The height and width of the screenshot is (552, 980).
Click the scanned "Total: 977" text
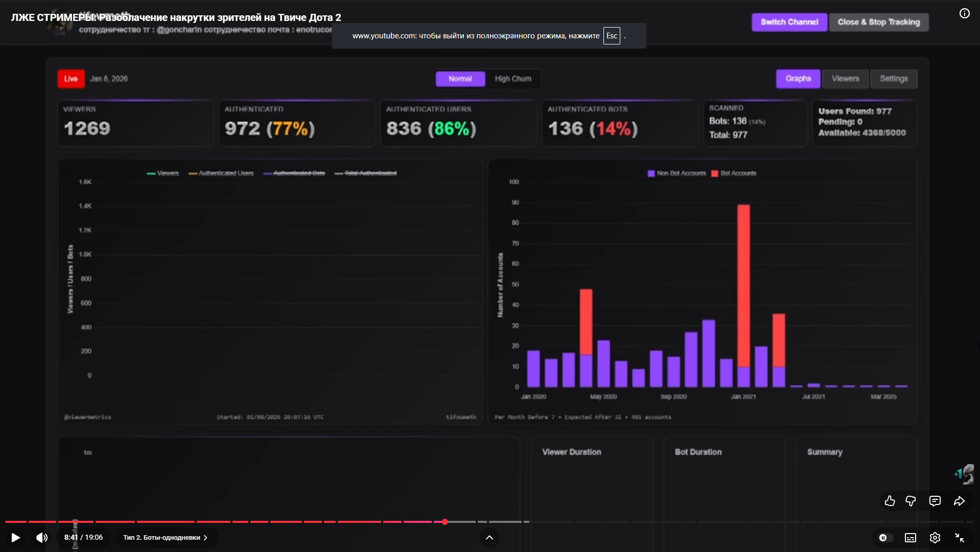(x=728, y=135)
